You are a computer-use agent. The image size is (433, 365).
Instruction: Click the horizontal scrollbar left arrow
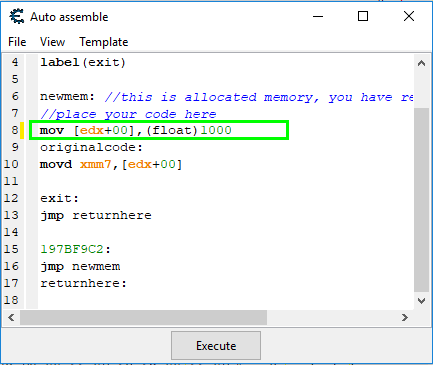[x=11, y=317]
